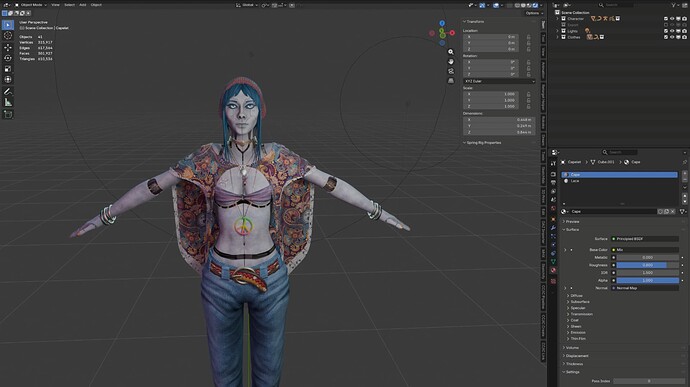Uncheck Clothes collection view layer checkbox

pyautogui.click(x=666, y=37)
